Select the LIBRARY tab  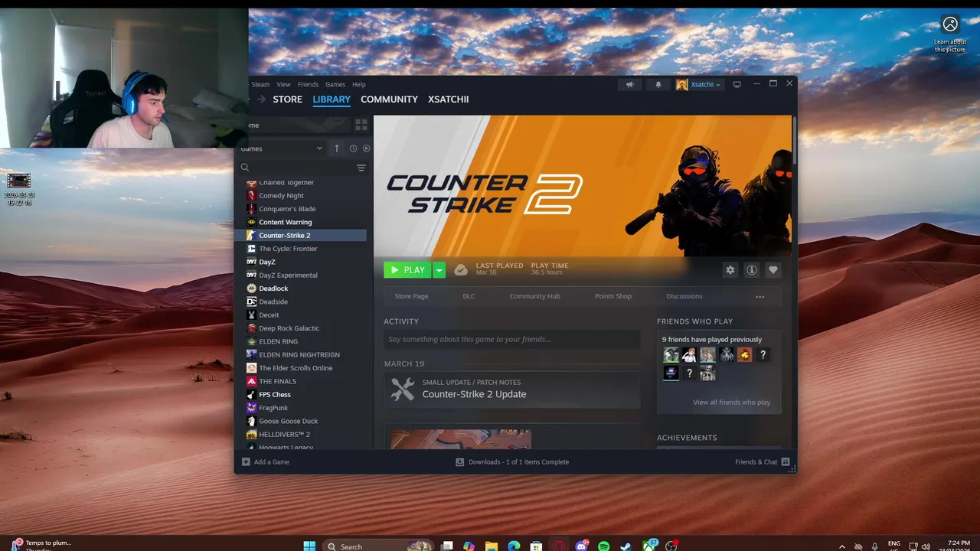click(x=332, y=99)
